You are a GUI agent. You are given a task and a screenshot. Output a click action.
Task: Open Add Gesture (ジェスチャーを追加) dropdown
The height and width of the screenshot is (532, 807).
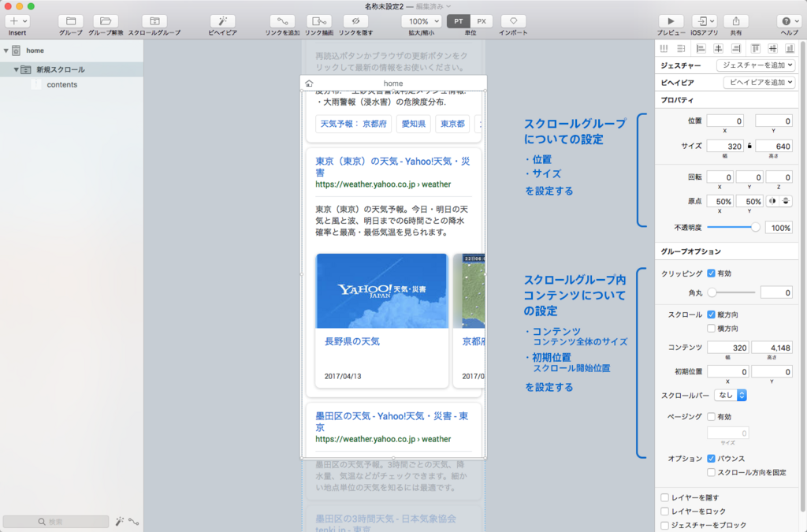756,65
